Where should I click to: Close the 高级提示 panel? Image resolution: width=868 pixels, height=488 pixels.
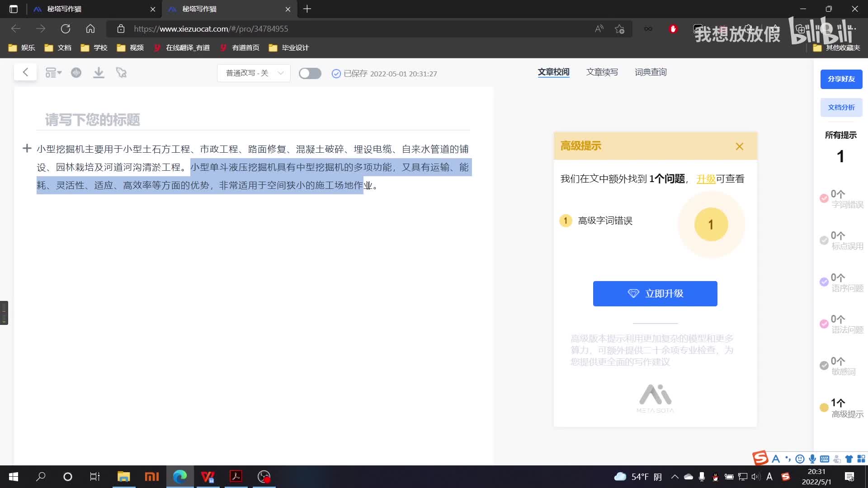(740, 146)
